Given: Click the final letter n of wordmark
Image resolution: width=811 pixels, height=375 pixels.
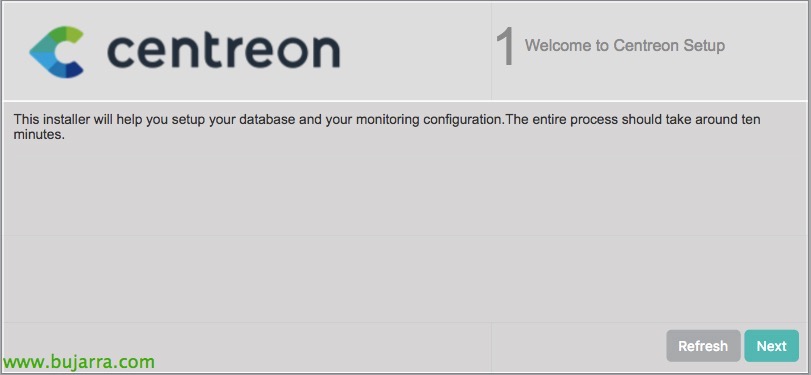Looking at the screenshot, I should [325, 54].
